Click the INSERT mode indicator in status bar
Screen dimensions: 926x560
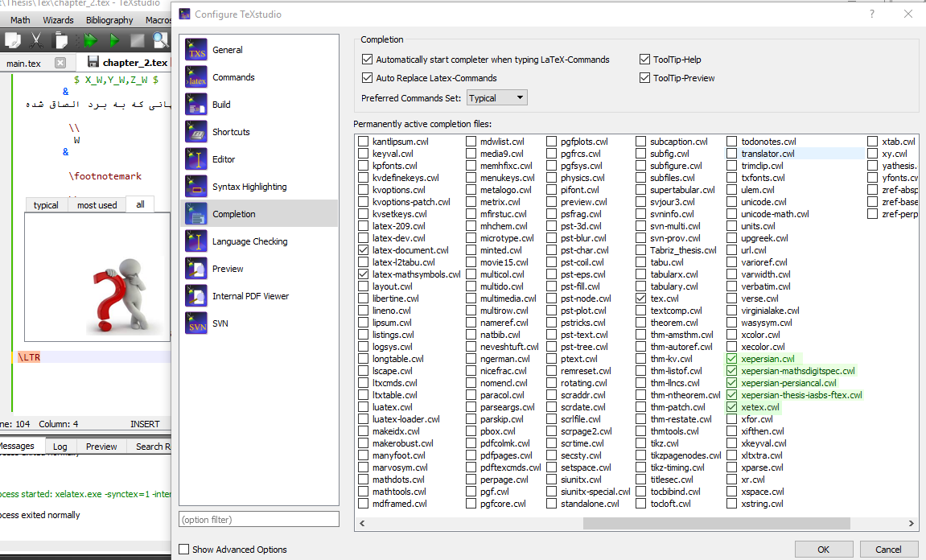tap(145, 424)
